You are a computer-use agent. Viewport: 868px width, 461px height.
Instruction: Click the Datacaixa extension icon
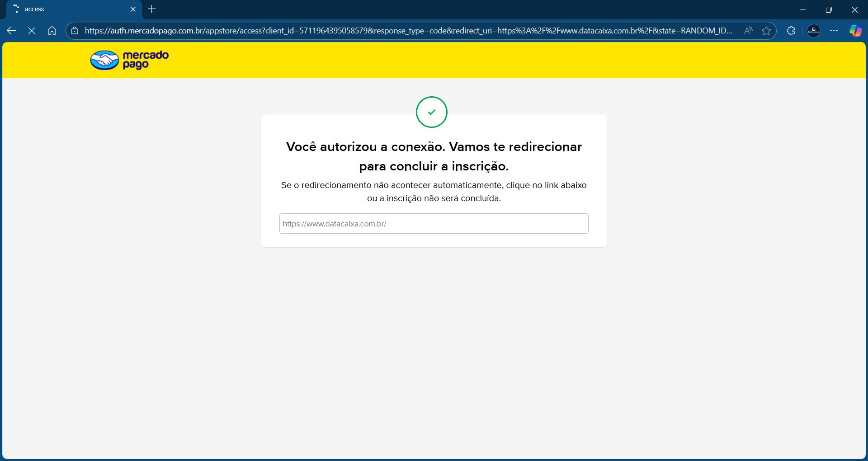[813, 31]
